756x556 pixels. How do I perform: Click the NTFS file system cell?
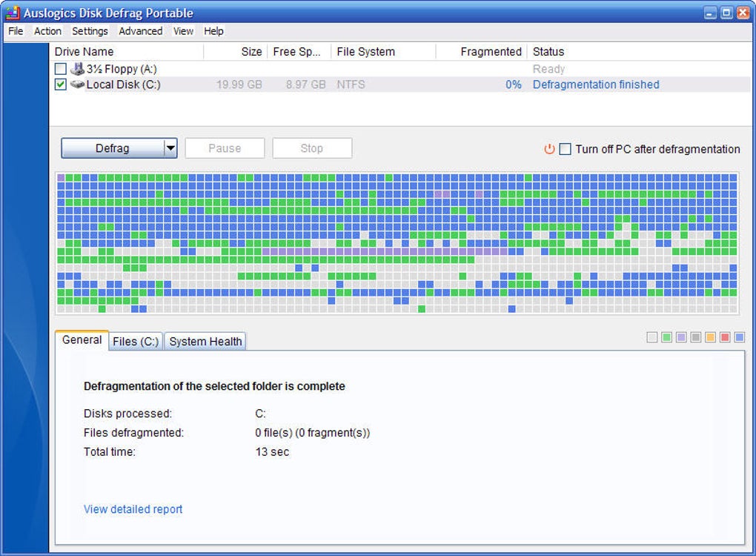point(351,85)
